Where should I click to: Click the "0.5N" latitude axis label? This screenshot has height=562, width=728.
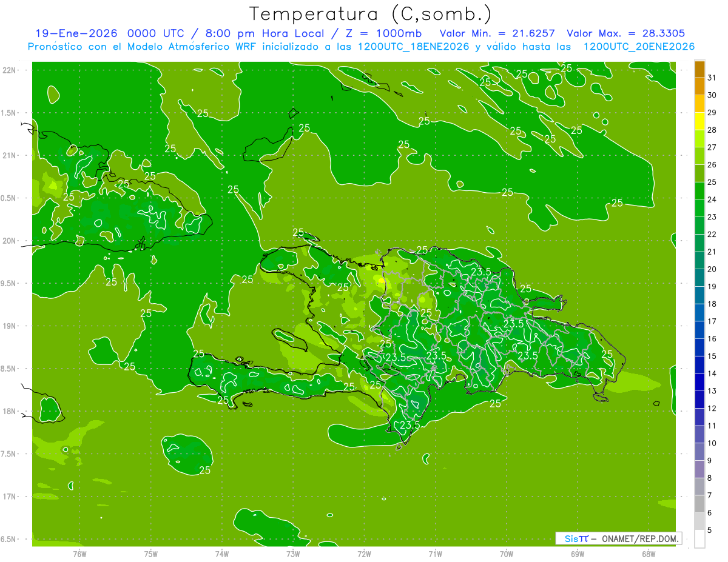10,198
